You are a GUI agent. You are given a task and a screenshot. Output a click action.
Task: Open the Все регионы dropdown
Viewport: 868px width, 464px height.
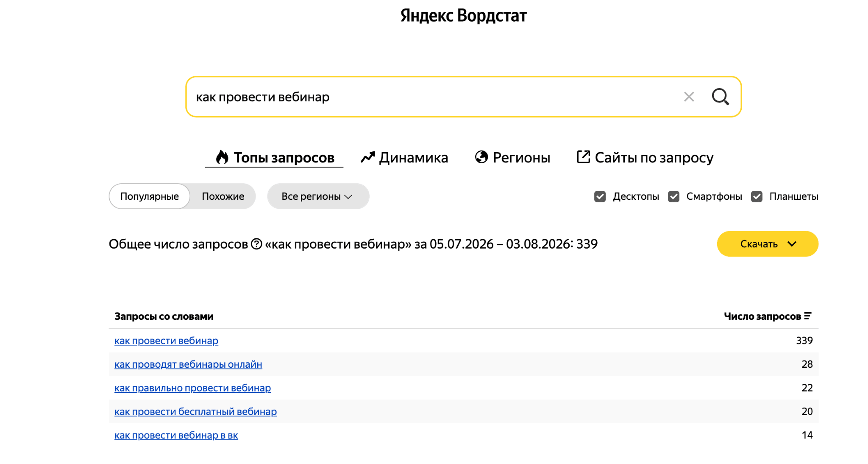pyautogui.click(x=318, y=196)
